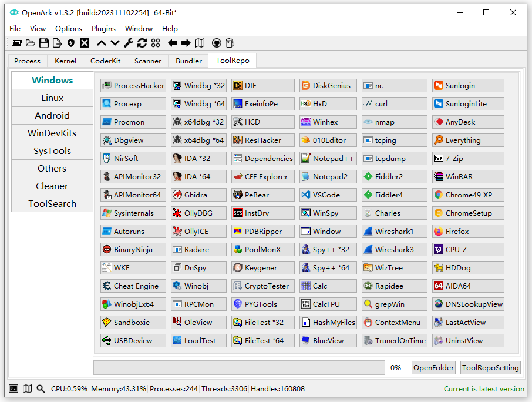Launch x64dbg *32 tool
The width and height of the screenshot is (532, 402).
[198, 122]
